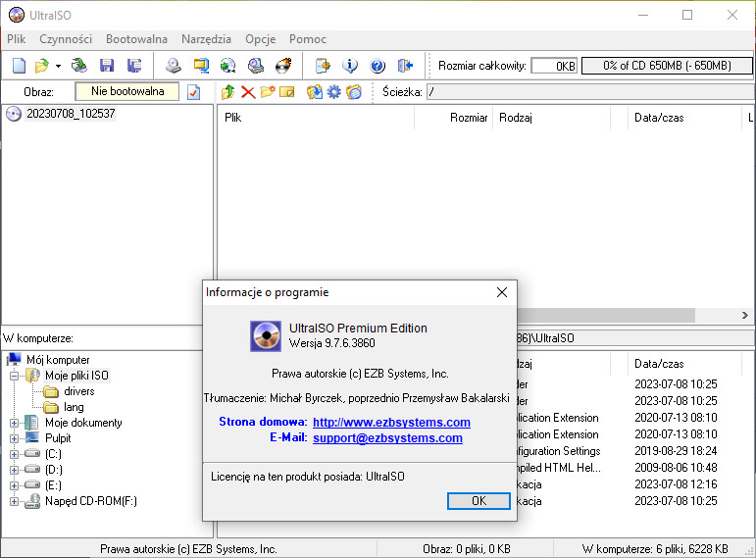Image resolution: width=756 pixels, height=558 pixels.
Task: Collapse the Moje pliki ISO tree node
Action: [15, 376]
